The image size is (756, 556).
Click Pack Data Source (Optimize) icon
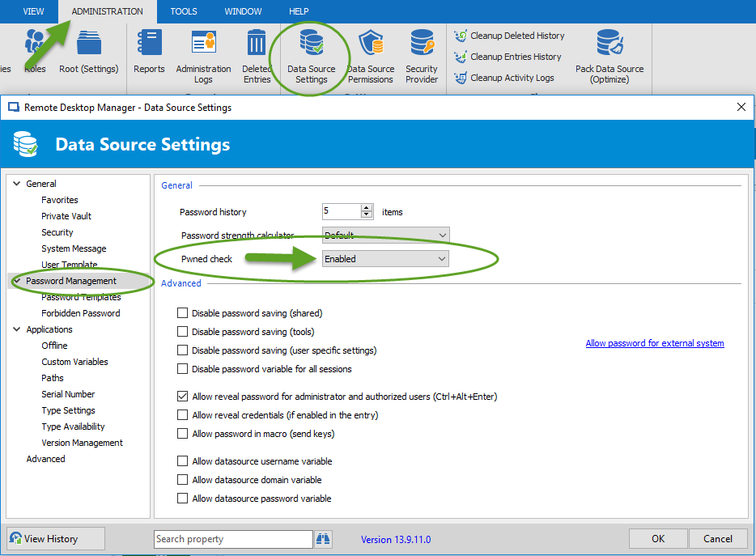pyautogui.click(x=609, y=45)
